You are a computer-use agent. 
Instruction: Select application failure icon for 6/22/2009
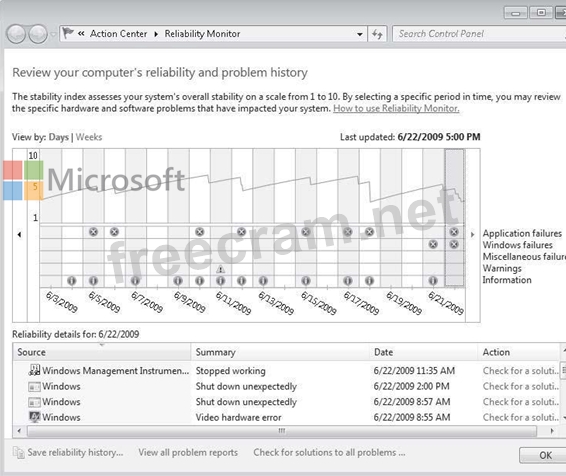[454, 232]
